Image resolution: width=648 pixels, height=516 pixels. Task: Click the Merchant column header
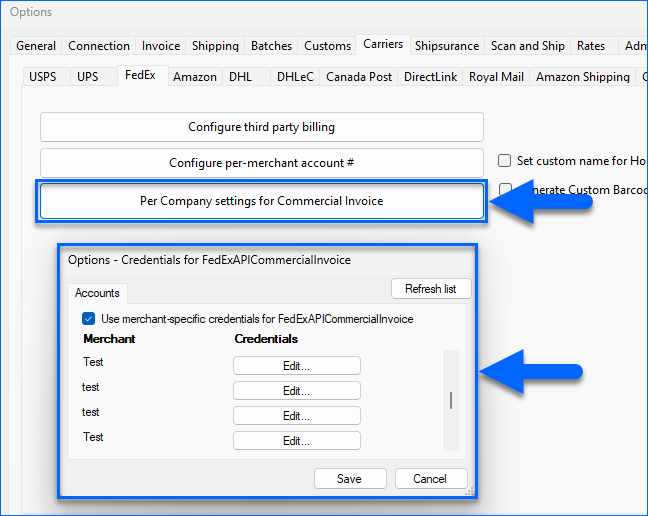[109, 339]
